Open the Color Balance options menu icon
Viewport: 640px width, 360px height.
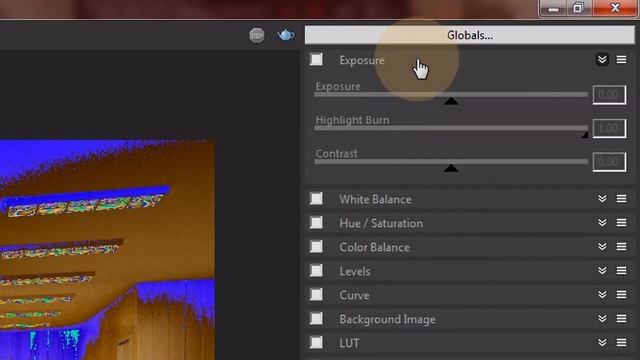click(x=622, y=247)
